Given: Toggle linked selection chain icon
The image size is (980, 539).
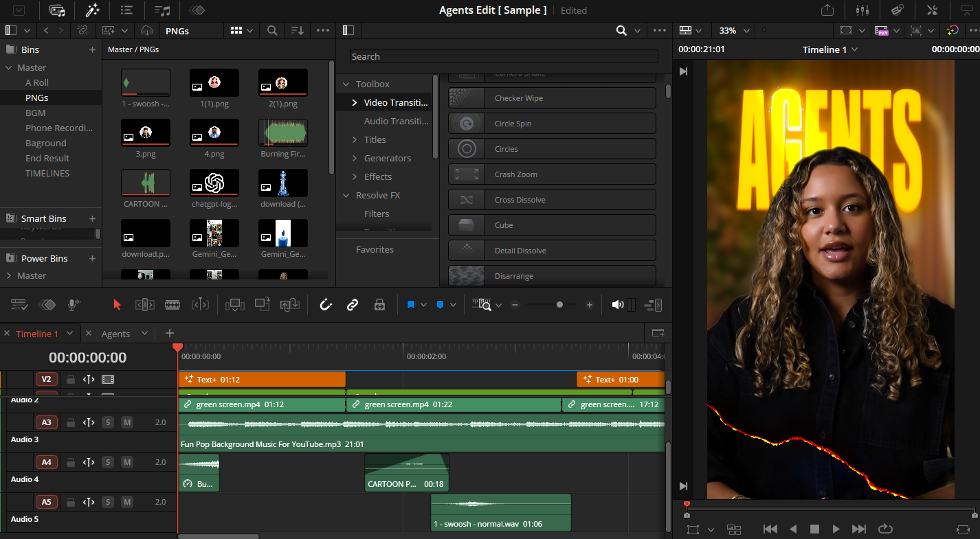Looking at the screenshot, I should (x=353, y=305).
